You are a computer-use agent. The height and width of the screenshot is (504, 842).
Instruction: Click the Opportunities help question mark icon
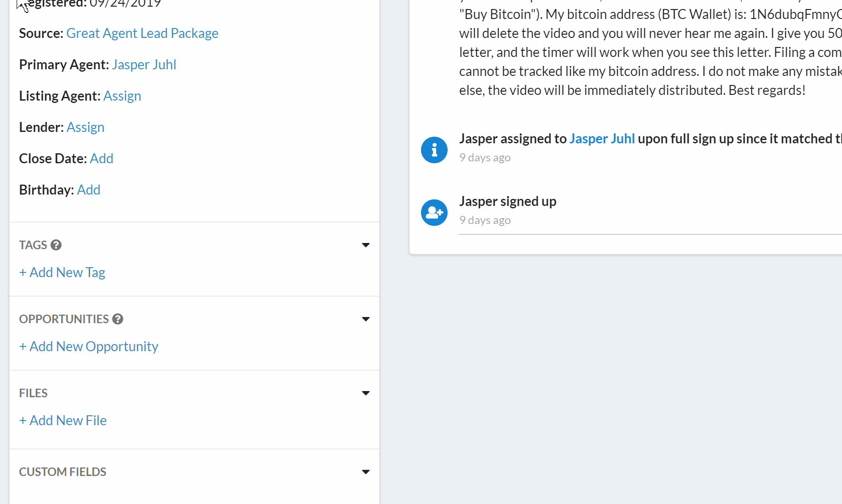pyautogui.click(x=118, y=319)
